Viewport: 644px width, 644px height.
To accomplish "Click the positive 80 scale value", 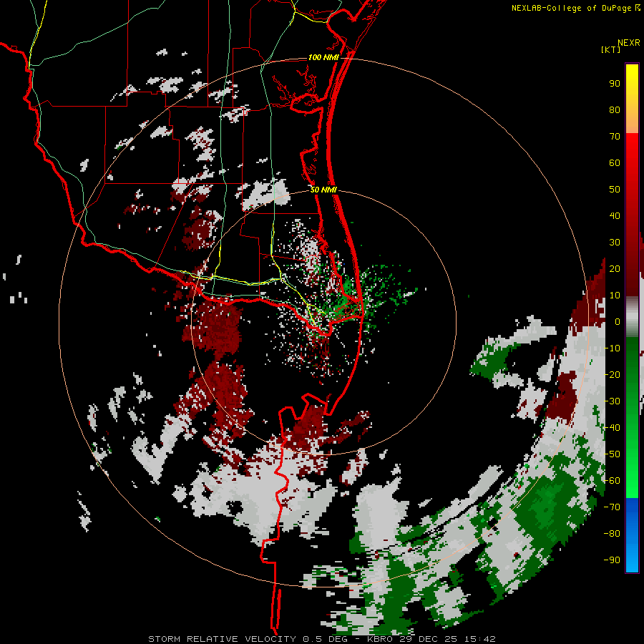I will tap(615, 110).
